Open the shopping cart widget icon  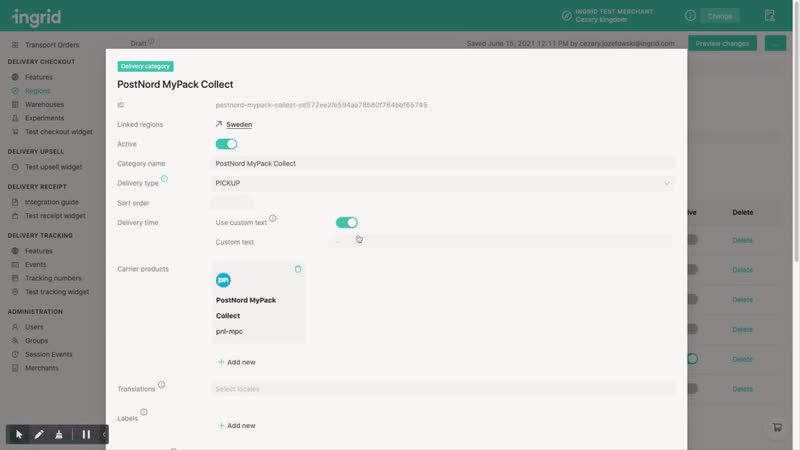pyautogui.click(x=776, y=427)
